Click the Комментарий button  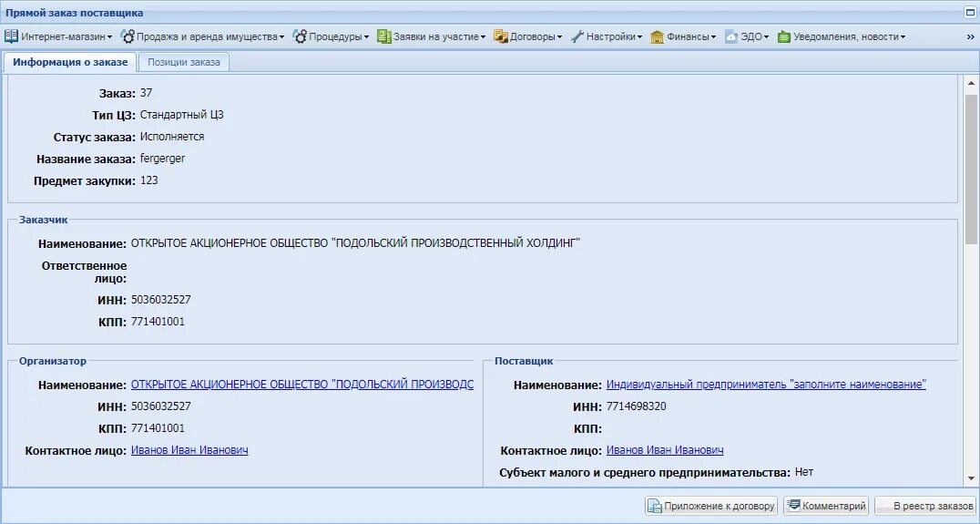826,505
